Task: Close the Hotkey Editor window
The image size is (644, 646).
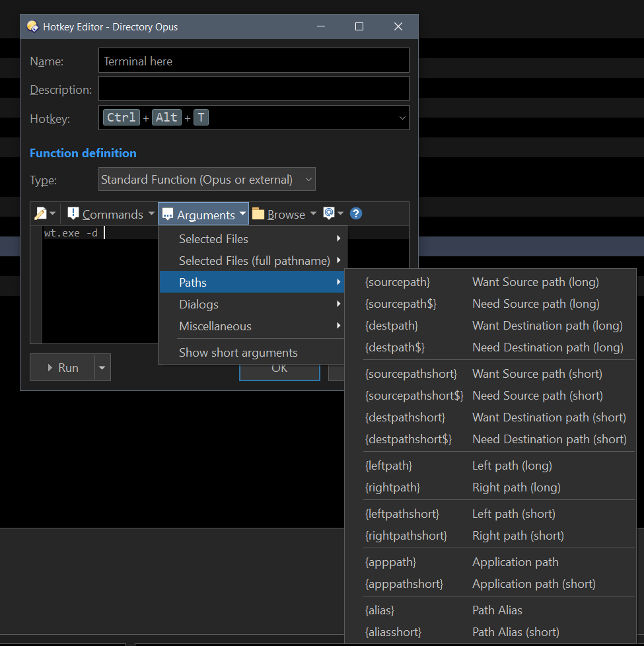Action: [398, 26]
